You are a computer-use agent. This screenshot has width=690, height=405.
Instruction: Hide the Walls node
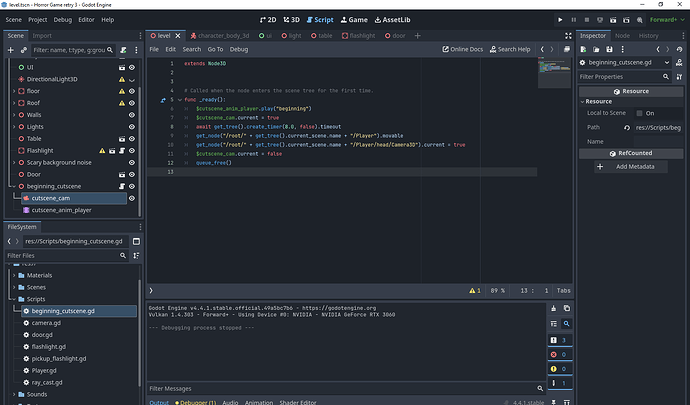(132, 115)
